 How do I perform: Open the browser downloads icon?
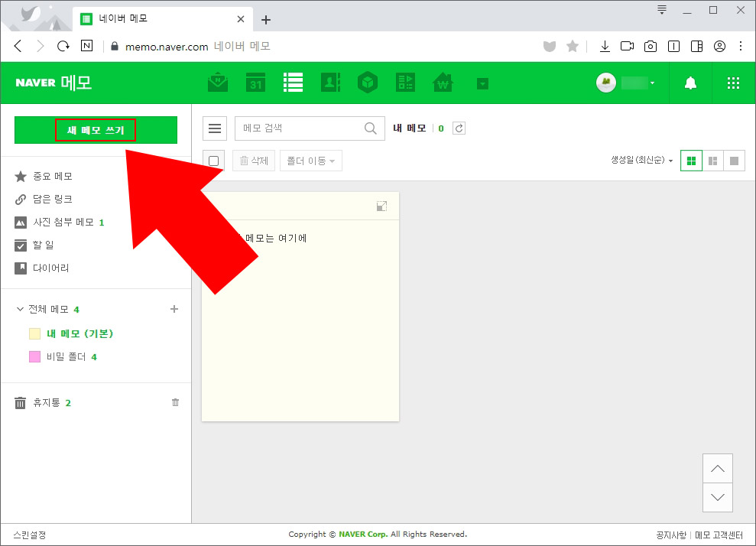[x=605, y=47]
